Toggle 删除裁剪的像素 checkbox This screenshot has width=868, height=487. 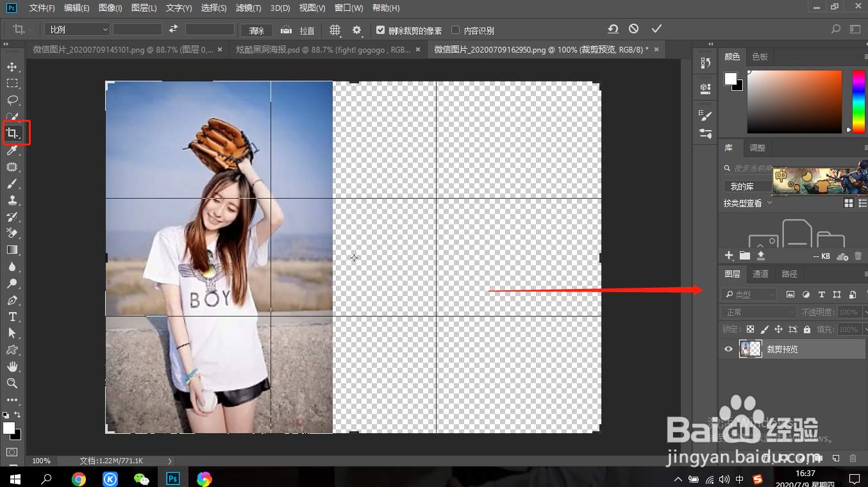click(380, 30)
